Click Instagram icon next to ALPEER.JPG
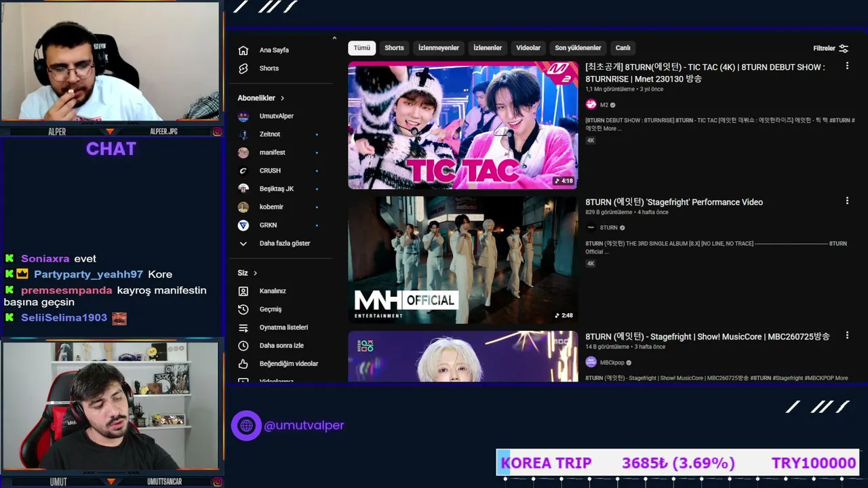 pos(217,131)
